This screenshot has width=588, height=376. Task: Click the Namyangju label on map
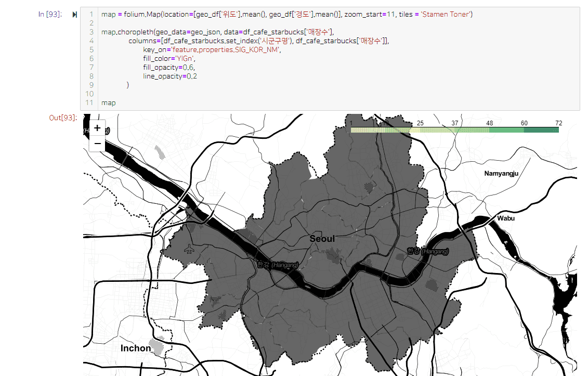pos(501,173)
